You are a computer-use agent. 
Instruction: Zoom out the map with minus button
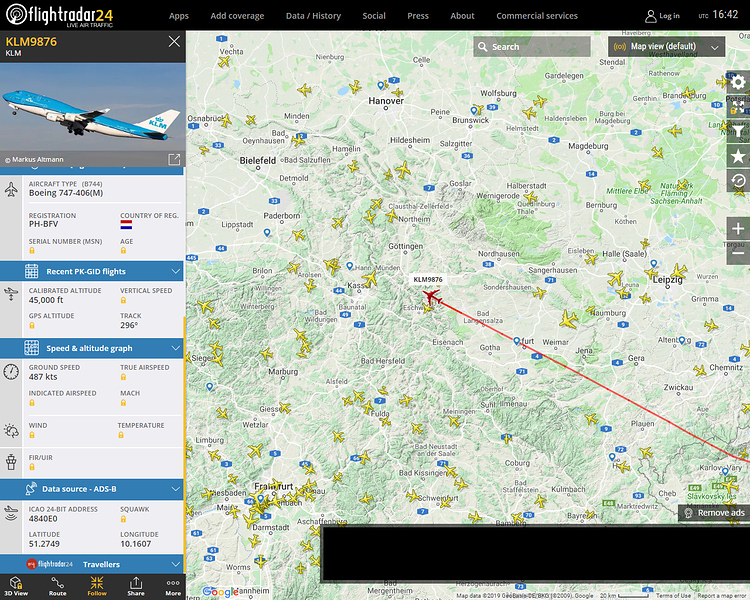click(738, 253)
